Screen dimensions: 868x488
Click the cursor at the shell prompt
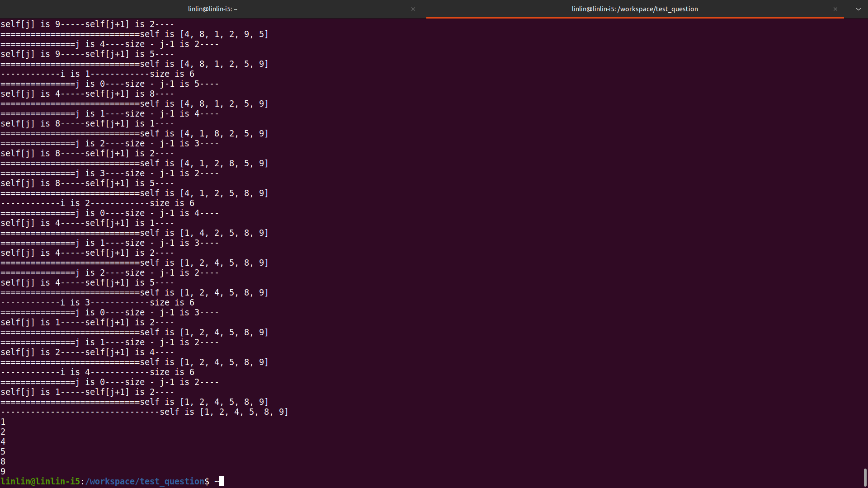[222, 482]
